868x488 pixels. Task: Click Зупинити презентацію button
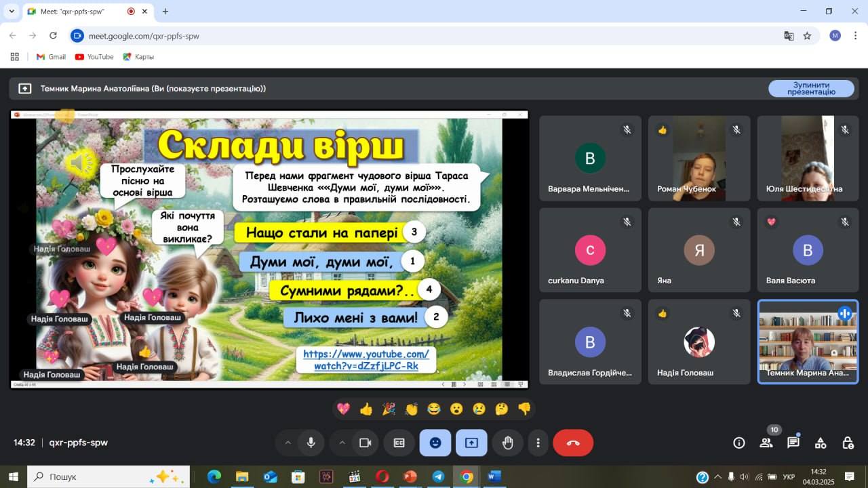point(811,88)
